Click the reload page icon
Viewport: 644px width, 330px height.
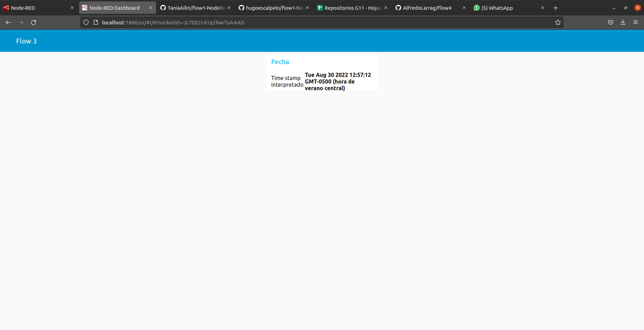coord(33,22)
